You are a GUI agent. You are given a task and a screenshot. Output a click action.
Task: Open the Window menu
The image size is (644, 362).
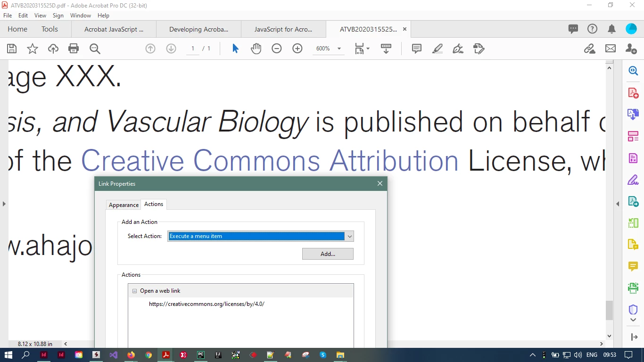(x=81, y=16)
